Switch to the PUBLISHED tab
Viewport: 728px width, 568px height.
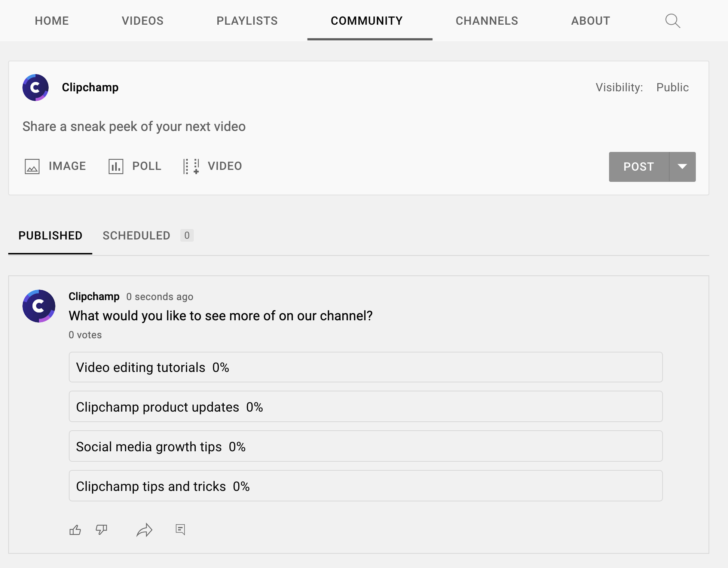[x=51, y=235]
